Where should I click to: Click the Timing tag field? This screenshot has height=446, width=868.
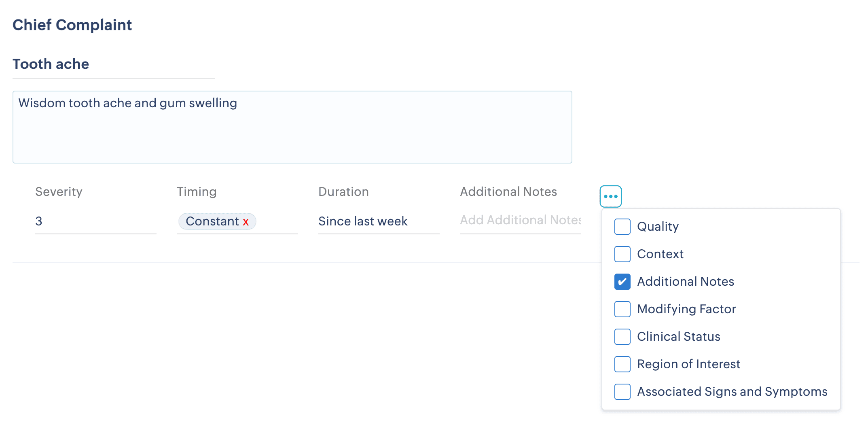(x=277, y=221)
